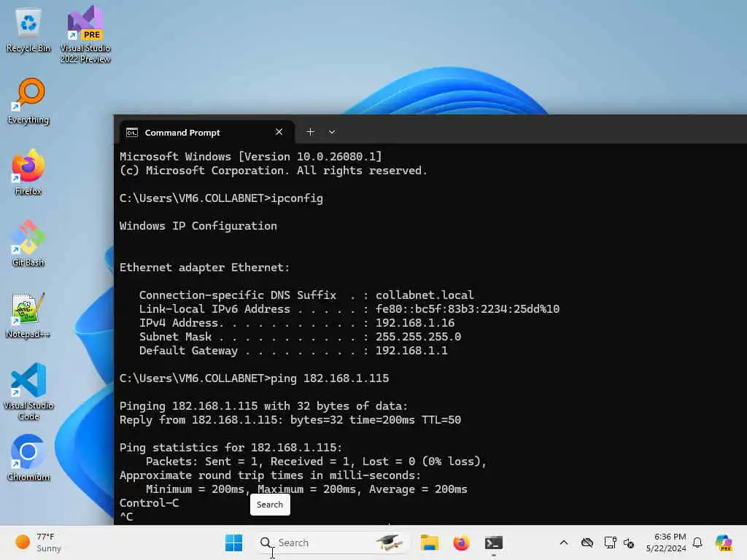The width and height of the screenshot is (747, 560).
Task: Click the graduation cap search highlight
Action: coord(389,542)
